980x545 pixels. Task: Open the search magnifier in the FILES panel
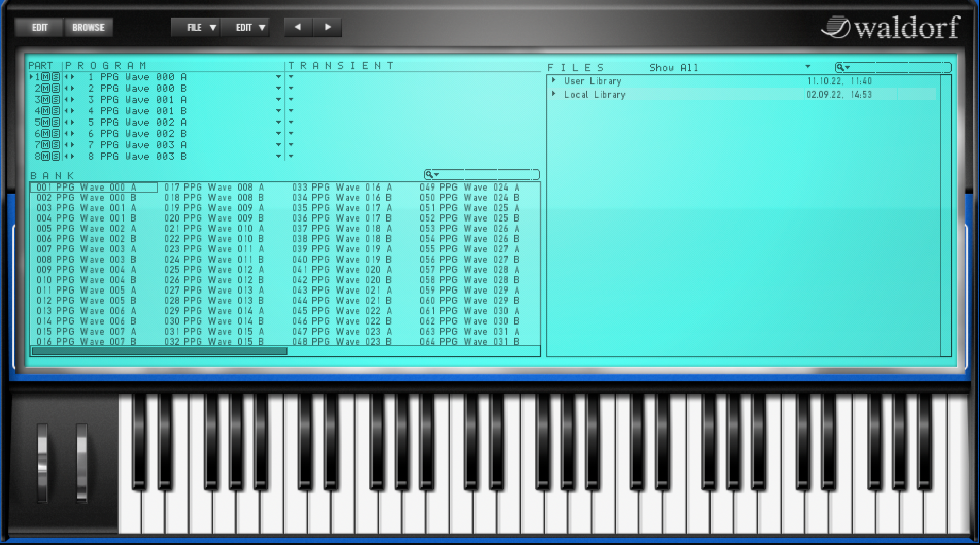coord(840,67)
